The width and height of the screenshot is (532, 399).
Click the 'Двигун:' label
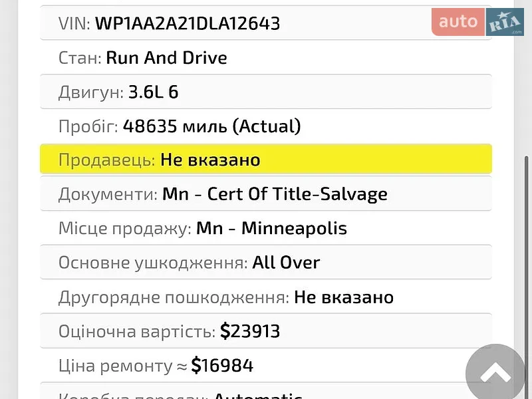coord(91,92)
